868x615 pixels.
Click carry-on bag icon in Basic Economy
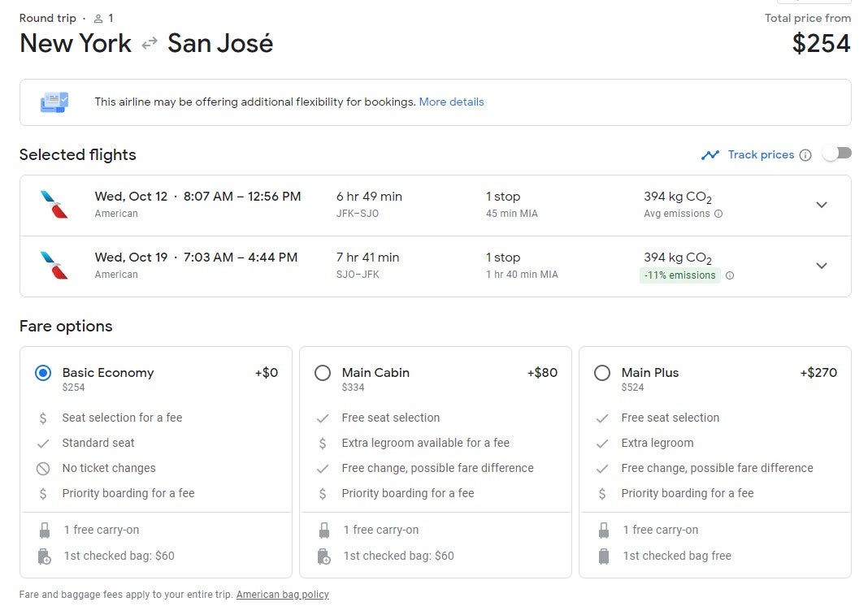[x=45, y=531]
